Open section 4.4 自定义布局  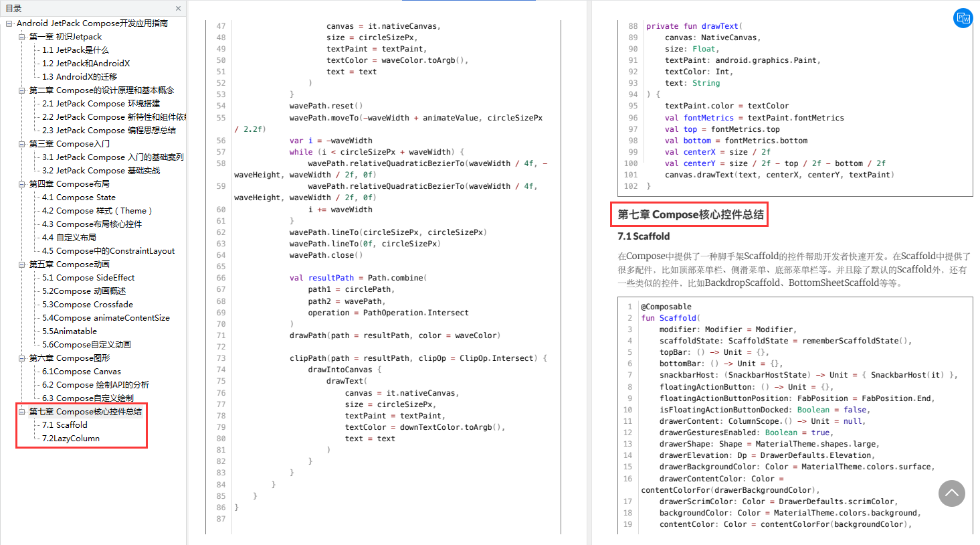pos(69,238)
